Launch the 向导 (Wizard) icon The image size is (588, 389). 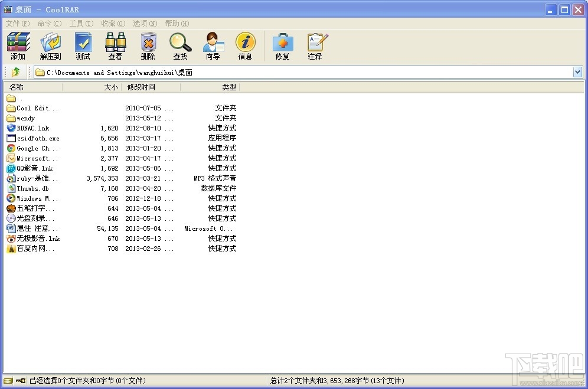click(x=213, y=46)
